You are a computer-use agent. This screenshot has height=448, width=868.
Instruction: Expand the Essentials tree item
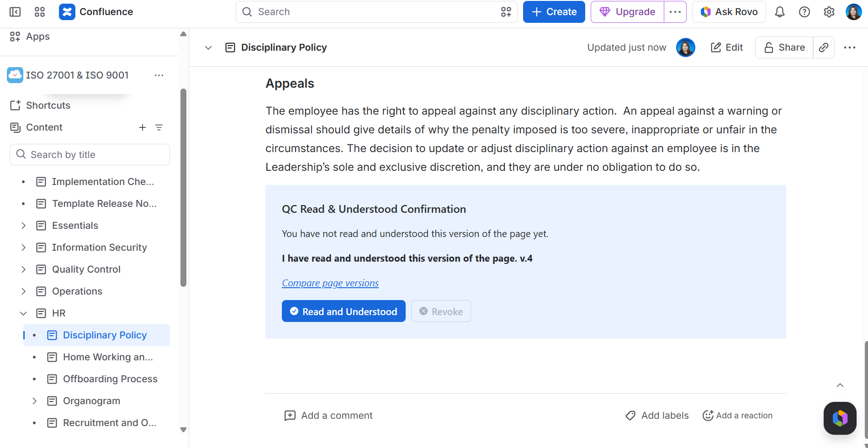click(x=23, y=226)
